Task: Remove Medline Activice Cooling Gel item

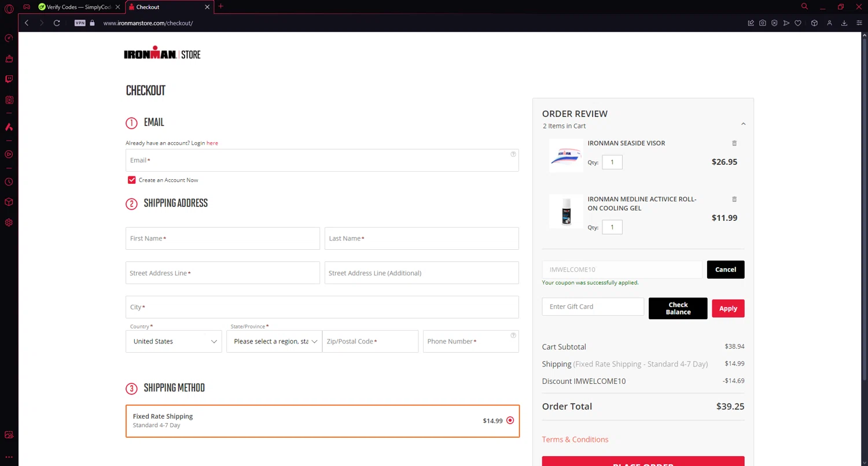Action: [x=734, y=199]
